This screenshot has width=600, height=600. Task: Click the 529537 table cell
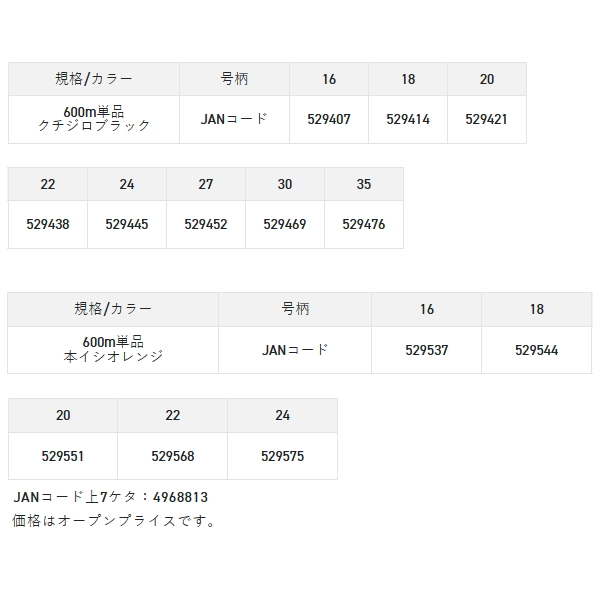pyautogui.click(x=427, y=350)
